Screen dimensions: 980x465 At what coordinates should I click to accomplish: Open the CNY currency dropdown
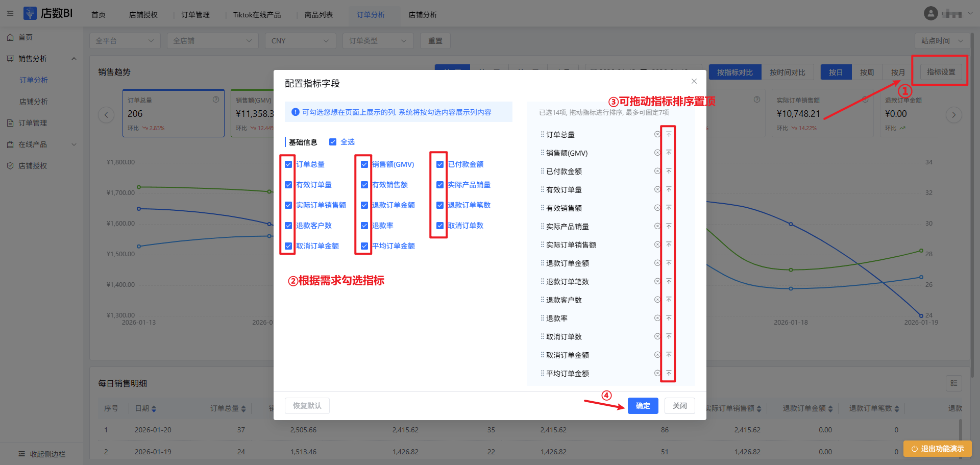tap(300, 41)
